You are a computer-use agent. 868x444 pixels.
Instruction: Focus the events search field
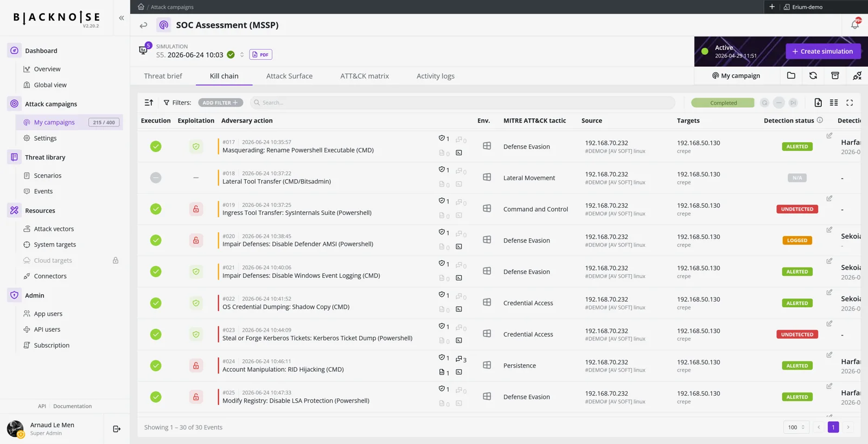pyautogui.click(x=463, y=103)
